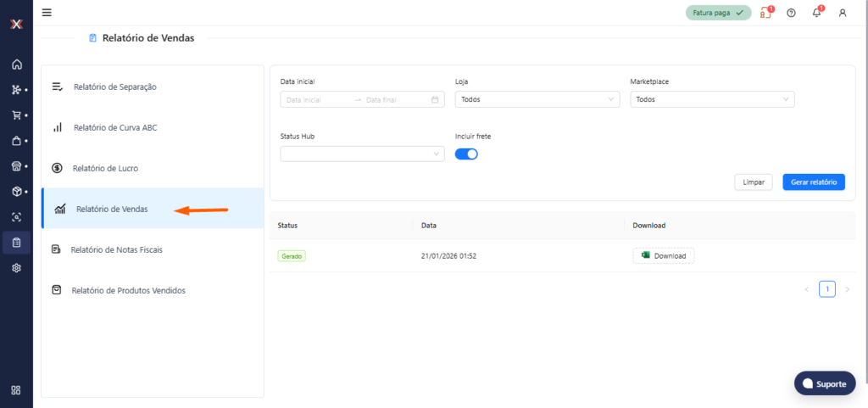This screenshot has height=408, width=868.
Task: Toggle the Incluir frete switch
Action: tap(466, 154)
